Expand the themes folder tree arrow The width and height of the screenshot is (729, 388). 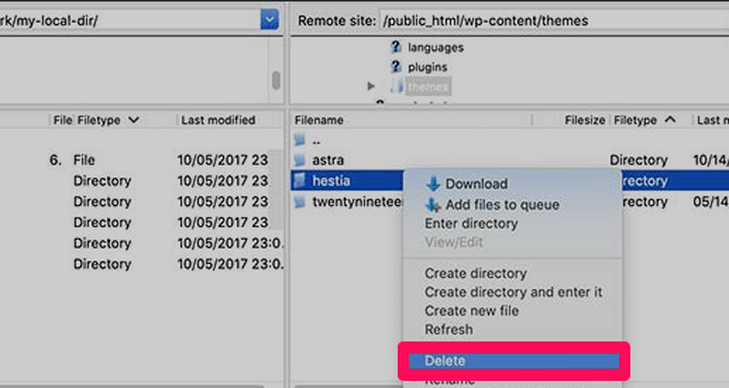click(x=371, y=86)
